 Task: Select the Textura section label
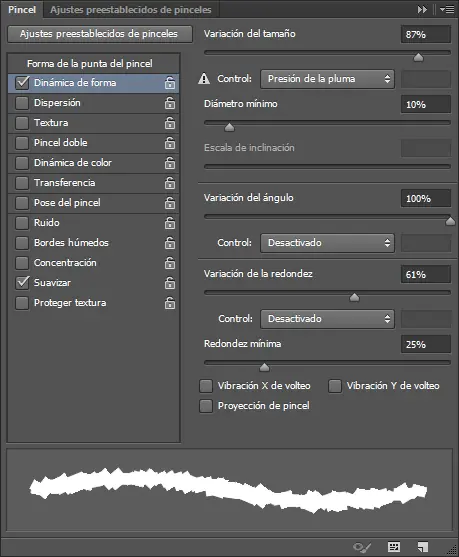[x=51, y=123]
